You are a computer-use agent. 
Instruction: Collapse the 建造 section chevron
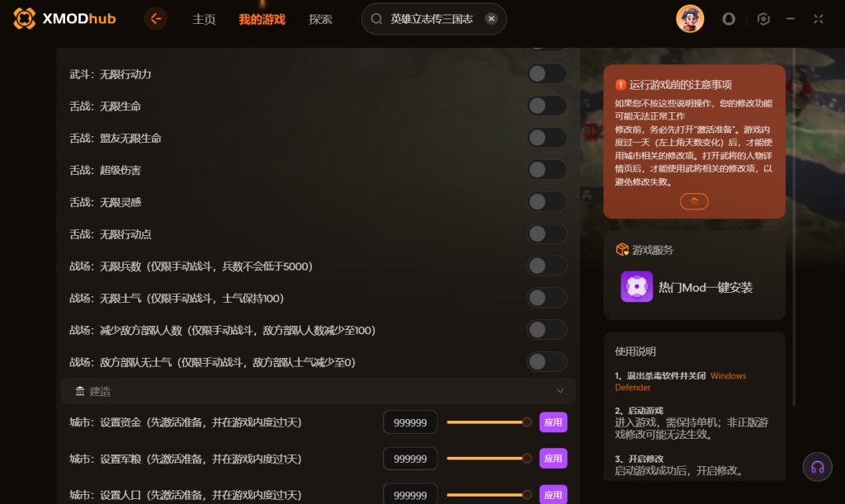560,391
